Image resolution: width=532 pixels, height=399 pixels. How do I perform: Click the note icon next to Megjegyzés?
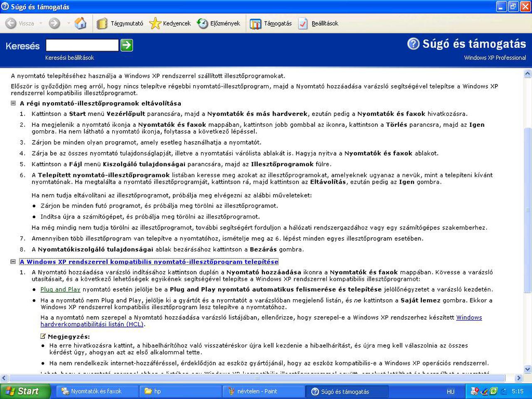(43, 336)
